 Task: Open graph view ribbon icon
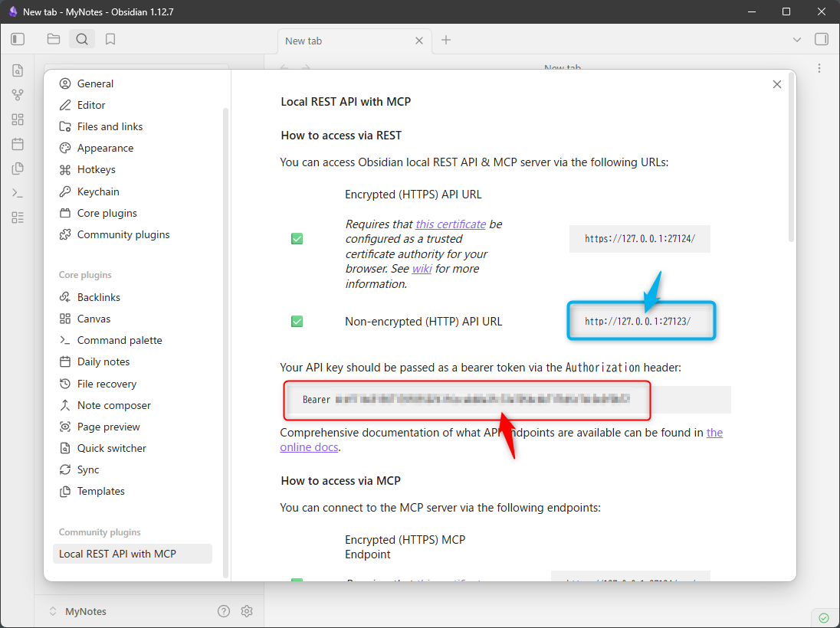click(18, 95)
